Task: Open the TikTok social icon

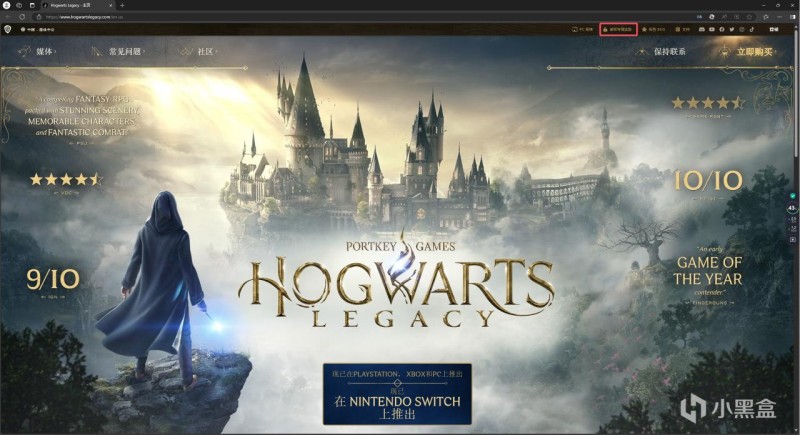Action: click(x=752, y=30)
